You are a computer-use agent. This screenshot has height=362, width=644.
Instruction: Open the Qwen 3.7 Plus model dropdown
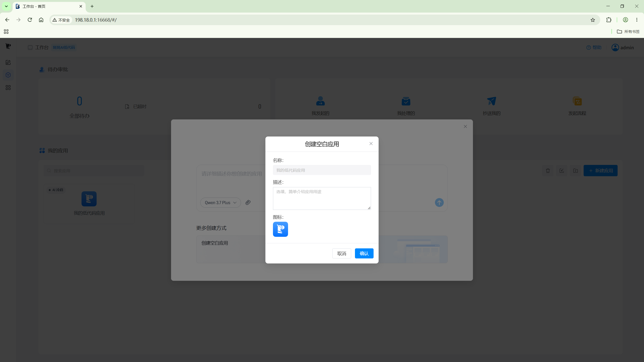pos(220,203)
